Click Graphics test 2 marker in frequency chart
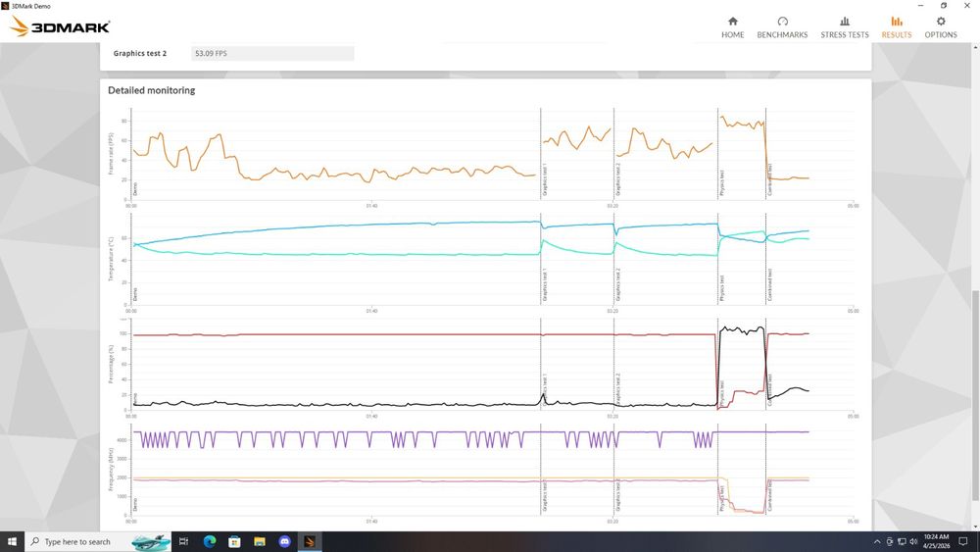This screenshot has width=980, height=552. click(618, 496)
